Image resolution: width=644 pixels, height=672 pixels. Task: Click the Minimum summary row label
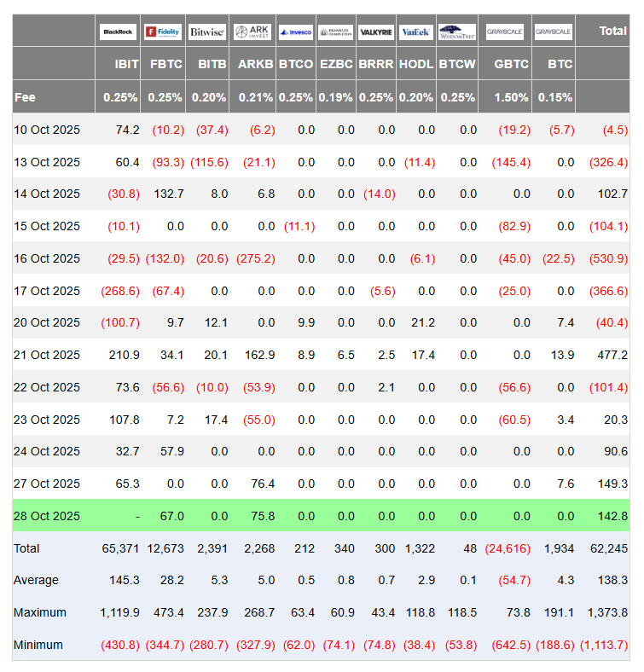[38, 645]
